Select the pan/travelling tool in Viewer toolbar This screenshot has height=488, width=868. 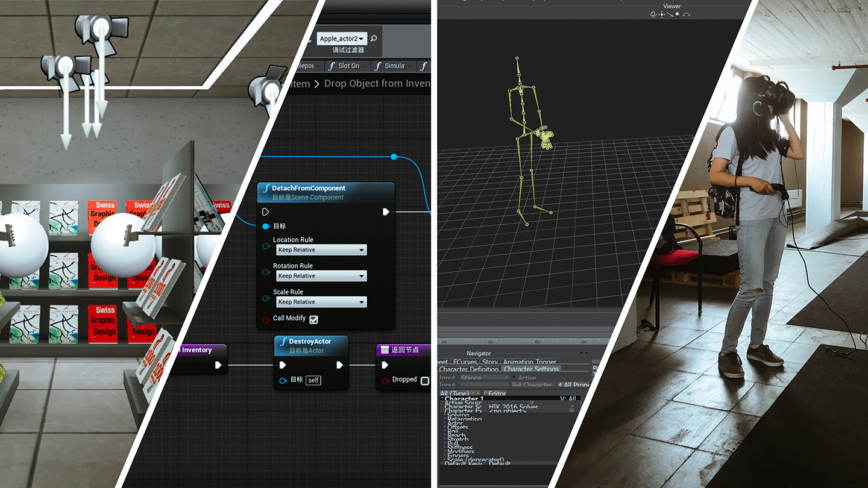(662, 14)
